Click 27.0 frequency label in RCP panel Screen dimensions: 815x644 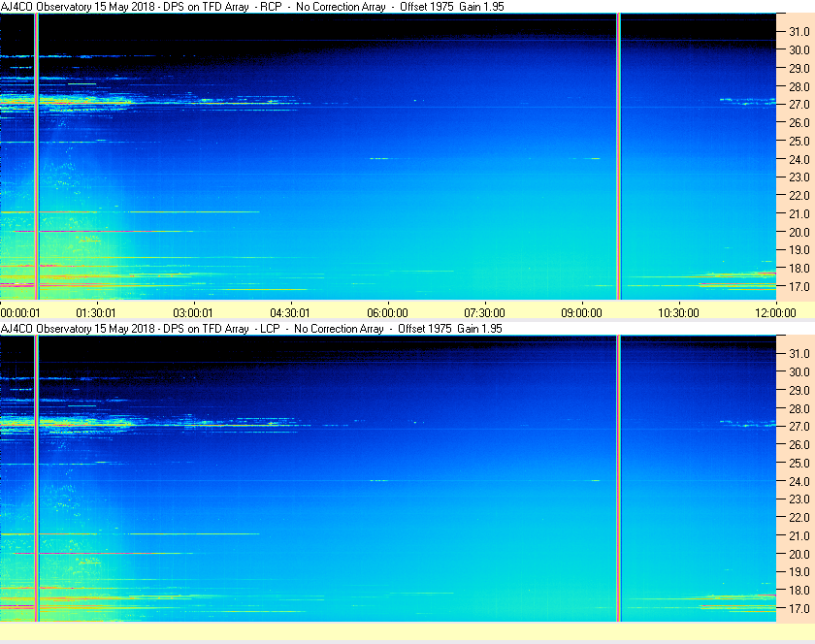tap(799, 105)
